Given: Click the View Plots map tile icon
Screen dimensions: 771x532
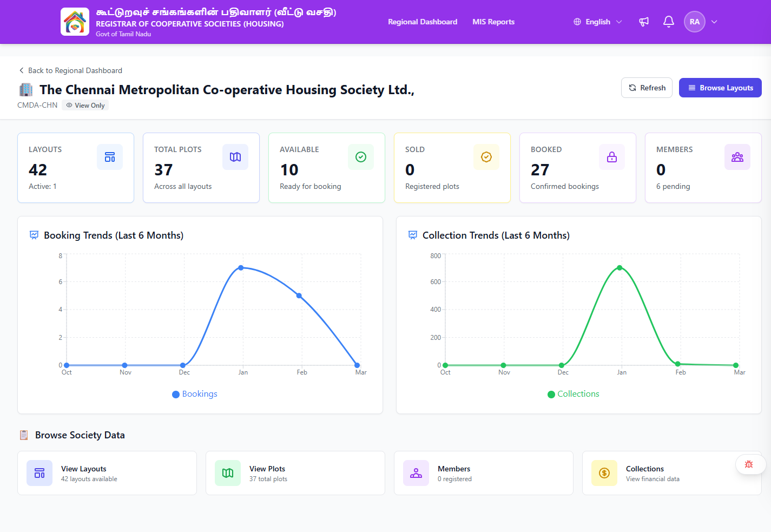Looking at the screenshot, I should [x=228, y=473].
